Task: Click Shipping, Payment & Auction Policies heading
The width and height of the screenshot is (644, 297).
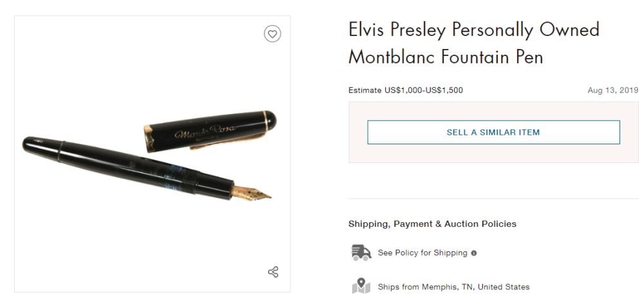Action: 432,224
